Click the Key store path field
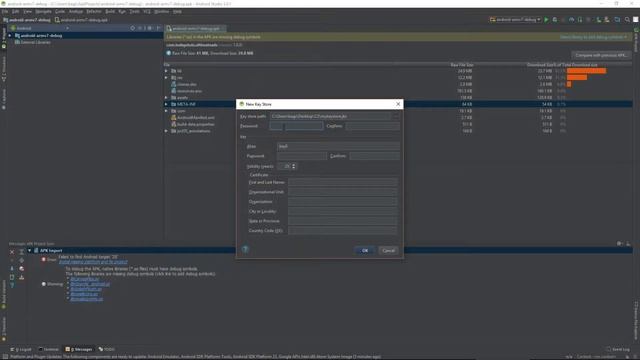This screenshot has width=640, height=360. 330,116
